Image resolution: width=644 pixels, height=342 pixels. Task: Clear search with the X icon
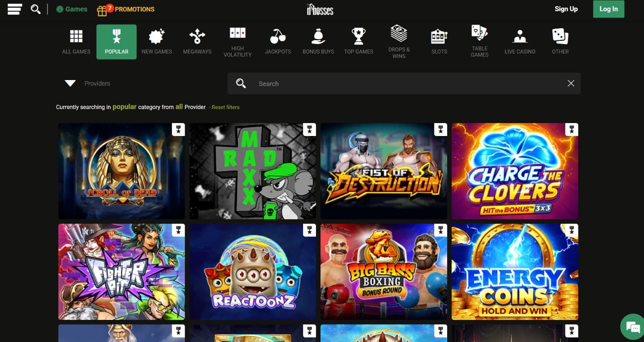(x=571, y=83)
